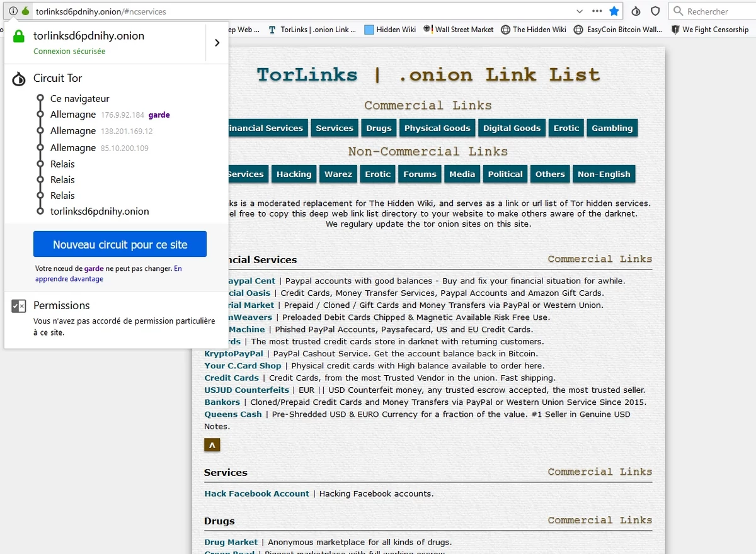The height and width of the screenshot is (554, 756).
Task: Click the back-to-top caret button
Action: (x=212, y=445)
